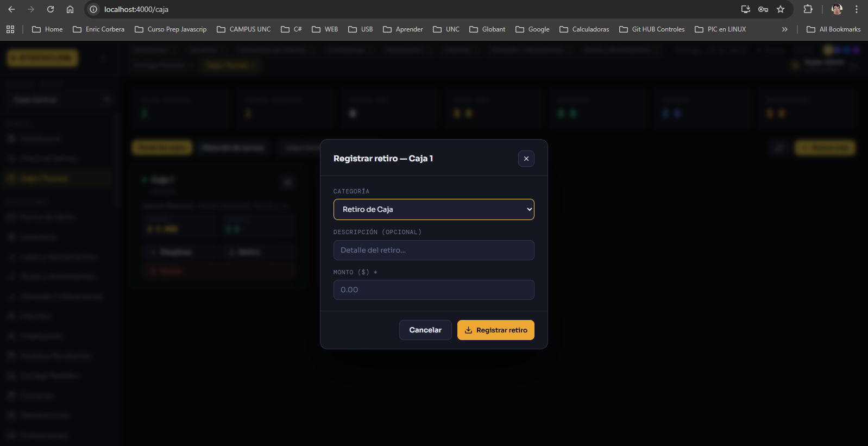
Task: Click the browser home icon
Action: click(70, 9)
